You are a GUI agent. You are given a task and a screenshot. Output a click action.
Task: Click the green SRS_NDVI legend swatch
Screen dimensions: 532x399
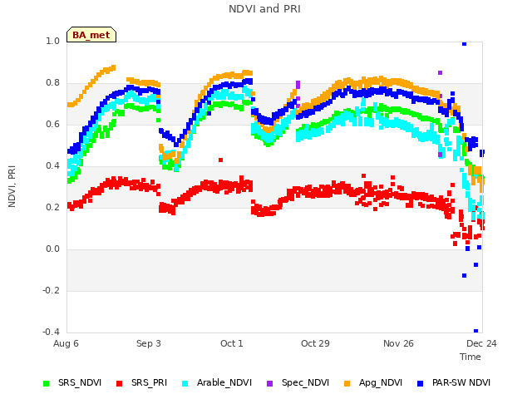[47, 383]
